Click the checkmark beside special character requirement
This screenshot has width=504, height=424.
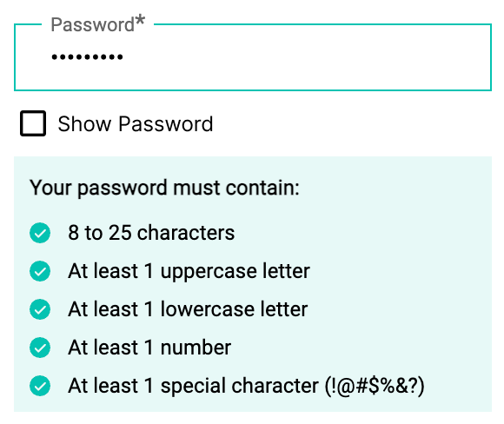[x=40, y=386]
